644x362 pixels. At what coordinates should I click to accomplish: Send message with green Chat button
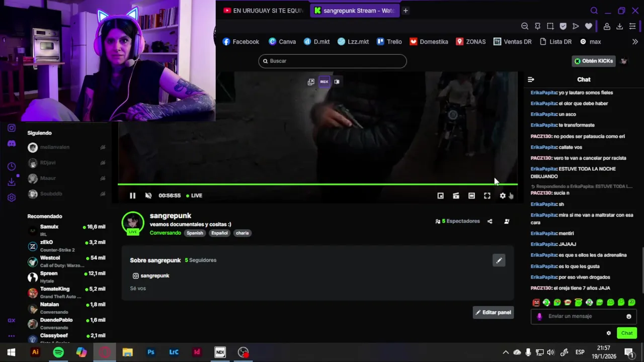point(627,333)
